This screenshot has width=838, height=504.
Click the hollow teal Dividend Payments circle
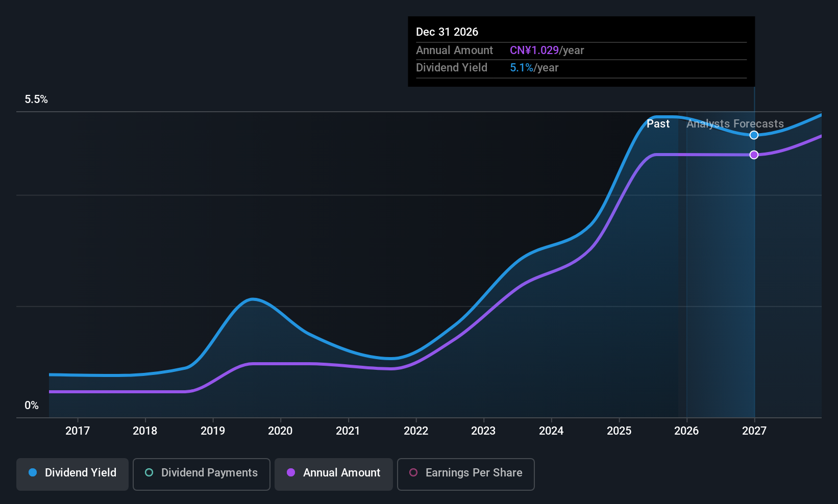(x=149, y=472)
